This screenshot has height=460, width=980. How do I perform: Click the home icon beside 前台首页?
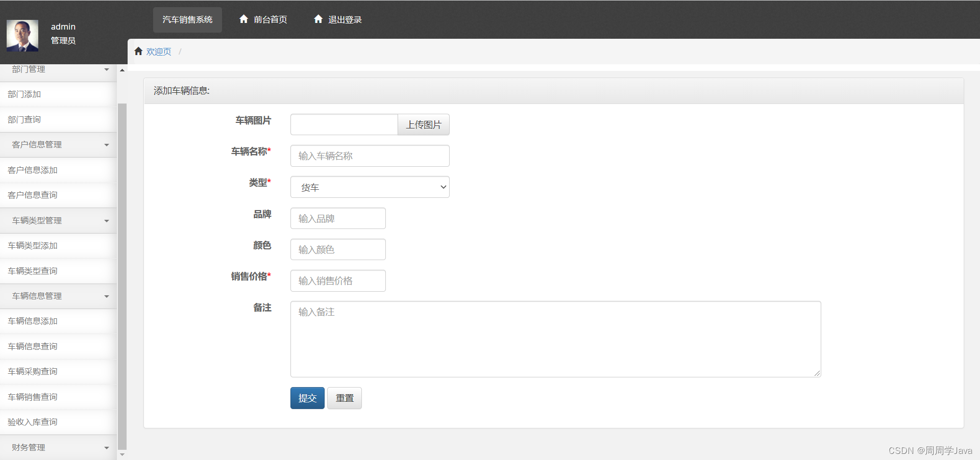pos(243,19)
